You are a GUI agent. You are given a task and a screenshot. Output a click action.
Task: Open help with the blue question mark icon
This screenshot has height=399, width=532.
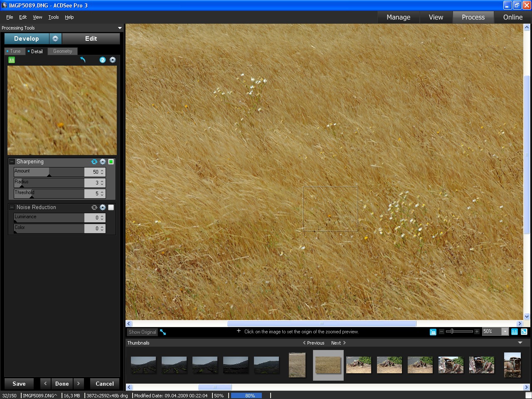(103, 60)
